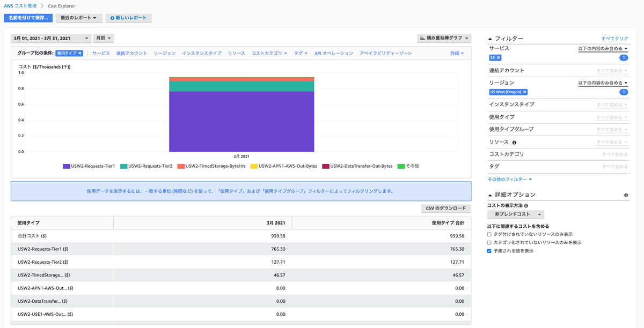Open the 使用タイプグループ filter dropdown

pyautogui.click(x=612, y=129)
